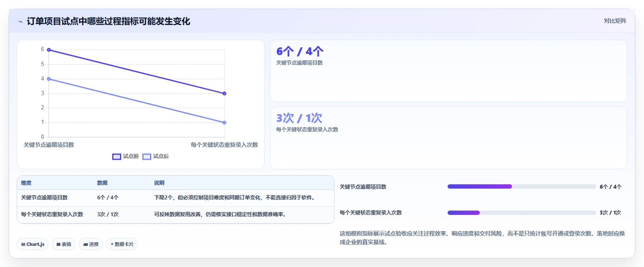This screenshot has width=644, height=267.
Task: Click the note paragraph starting with 这组模拟指标
Action: tap(482, 238)
